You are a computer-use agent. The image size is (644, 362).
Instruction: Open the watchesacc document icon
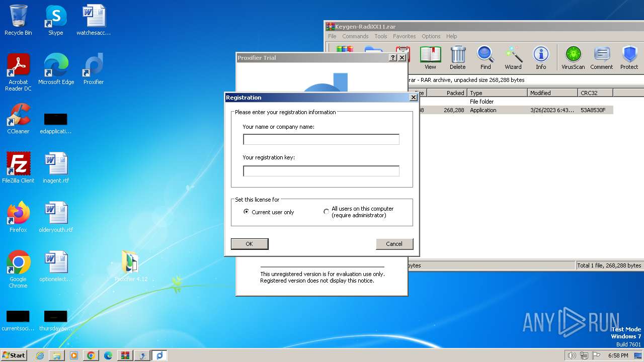pos(94,20)
